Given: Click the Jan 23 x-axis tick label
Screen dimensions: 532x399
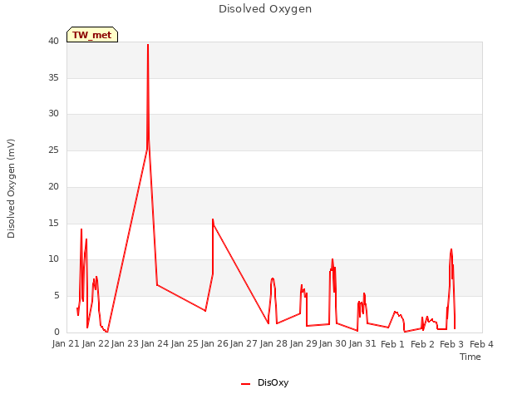Looking at the screenshot, I should pyautogui.click(x=126, y=343).
